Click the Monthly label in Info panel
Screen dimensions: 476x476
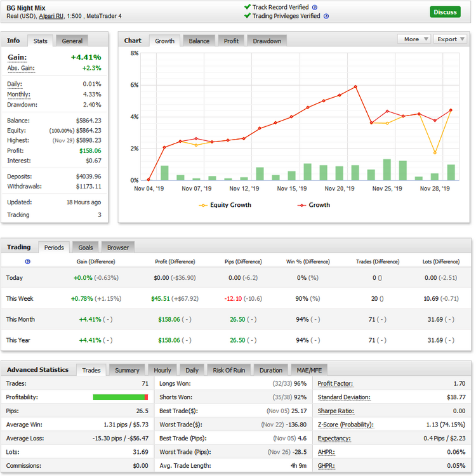click(18, 95)
